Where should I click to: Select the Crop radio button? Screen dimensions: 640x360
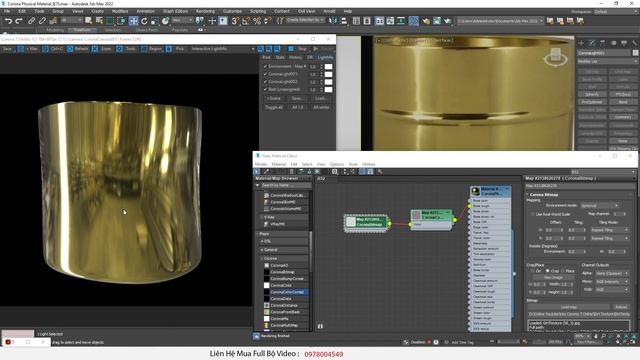click(x=548, y=271)
